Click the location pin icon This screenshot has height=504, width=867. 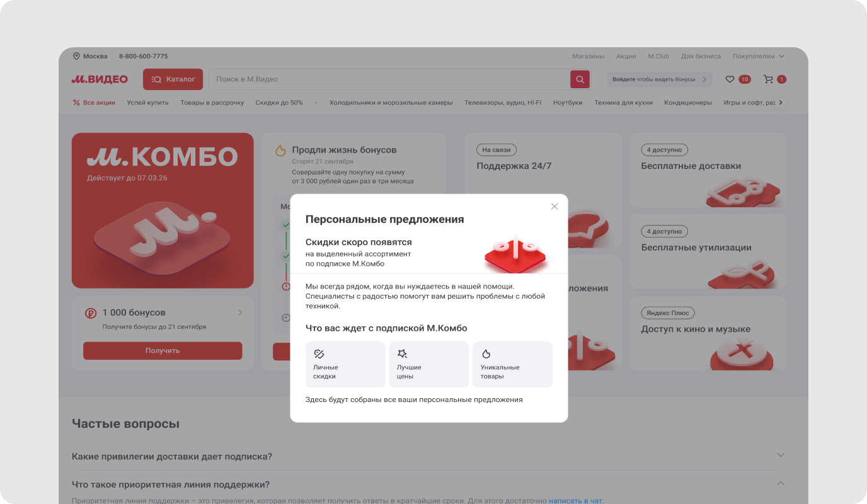76,56
